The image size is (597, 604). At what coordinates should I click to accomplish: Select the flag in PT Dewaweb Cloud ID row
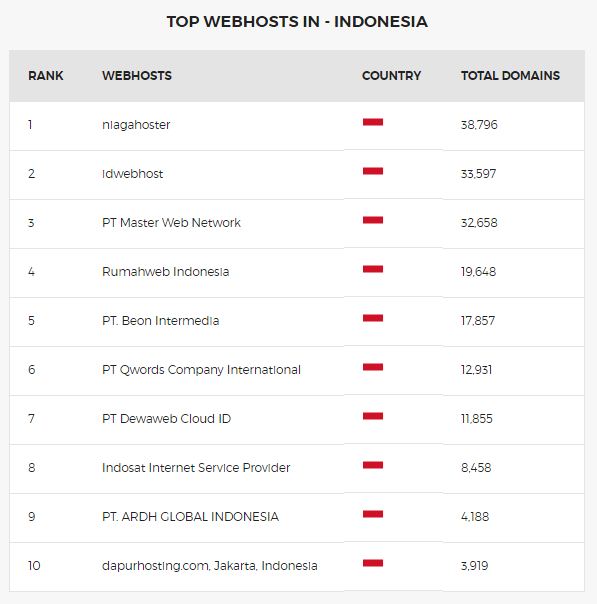[372, 418]
